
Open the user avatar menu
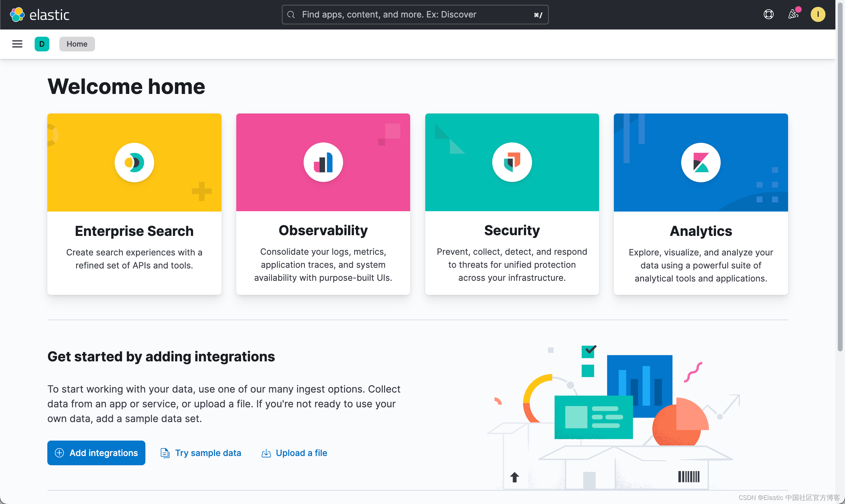click(x=818, y=14)
